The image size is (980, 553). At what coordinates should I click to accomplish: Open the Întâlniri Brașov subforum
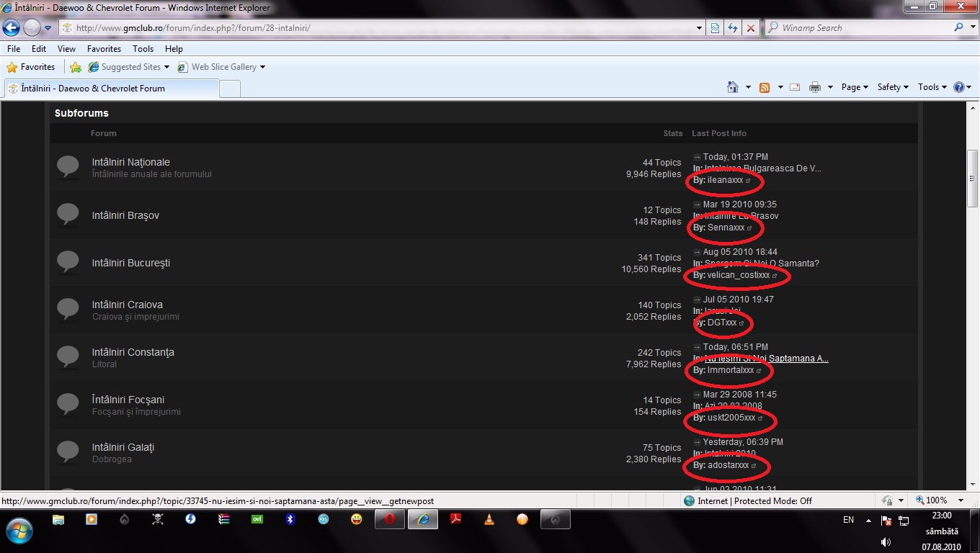(125, 215)
